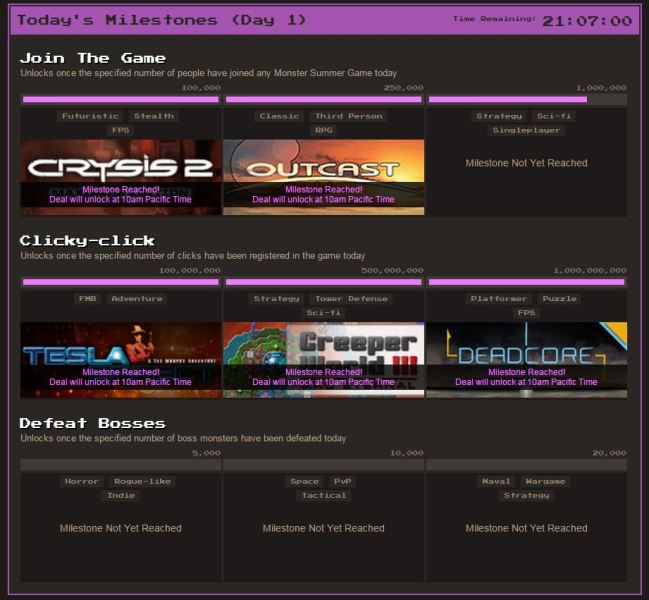
Task: Click the 1,000,000 joins target number
Action: (601, 88)
